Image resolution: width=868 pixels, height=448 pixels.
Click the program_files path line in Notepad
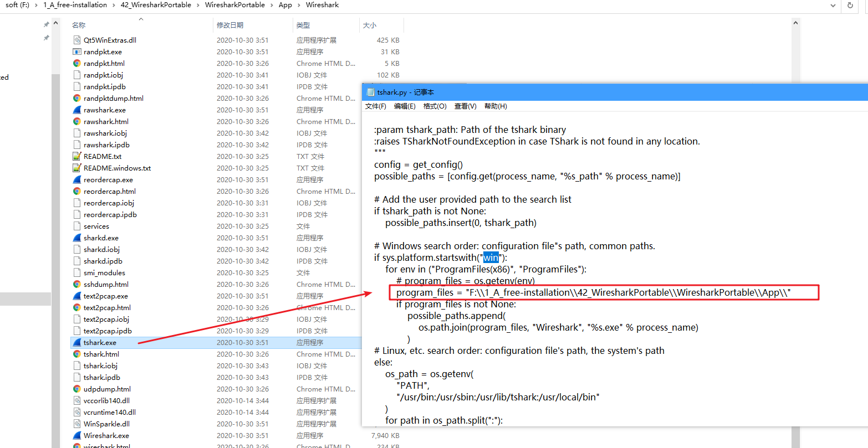[593, 292]
